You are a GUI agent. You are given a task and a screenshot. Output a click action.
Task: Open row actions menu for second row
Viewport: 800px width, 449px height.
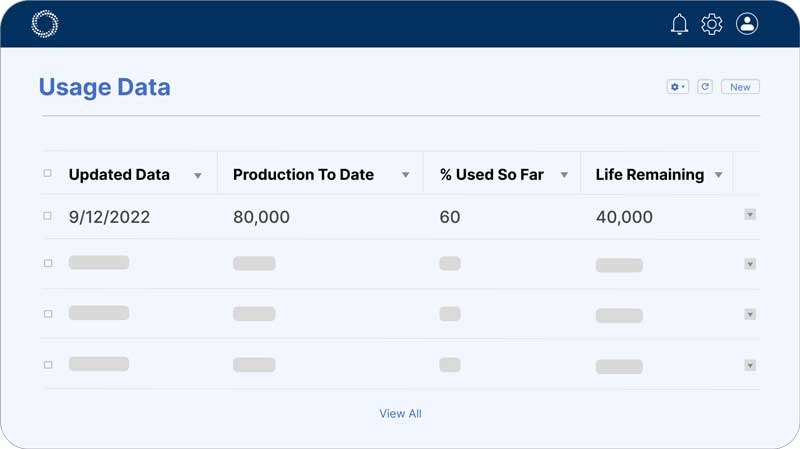(x=750, y=264)
